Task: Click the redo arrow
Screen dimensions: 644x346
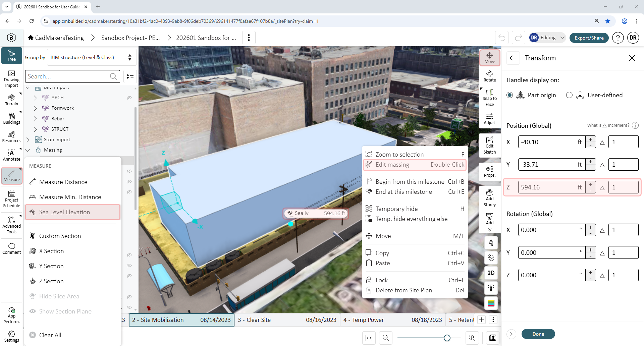Action: point(519,38)
